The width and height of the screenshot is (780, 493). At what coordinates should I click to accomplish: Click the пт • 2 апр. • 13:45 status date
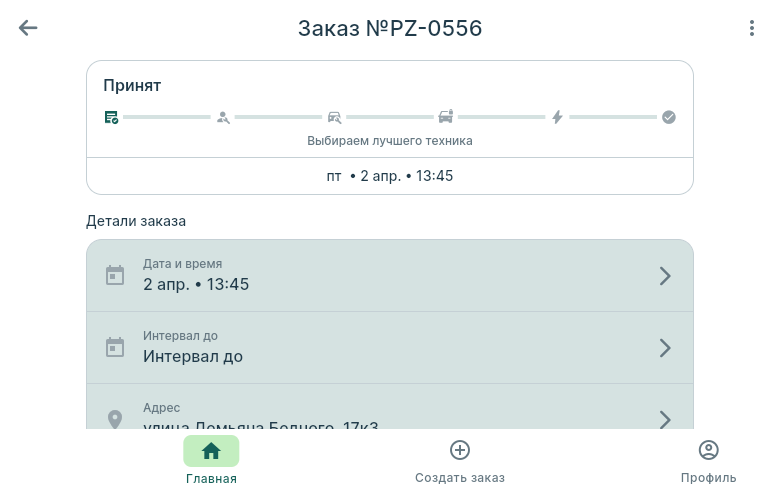click(x=390, y=176)
